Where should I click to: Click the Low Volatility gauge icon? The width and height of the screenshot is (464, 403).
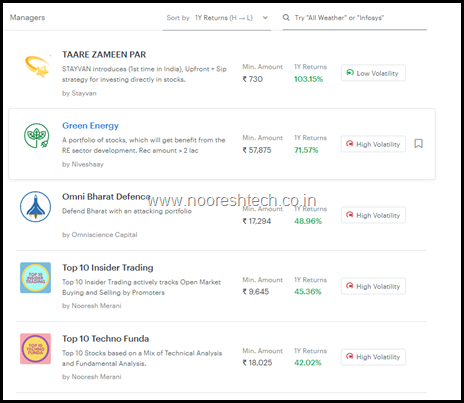(350, 72)
